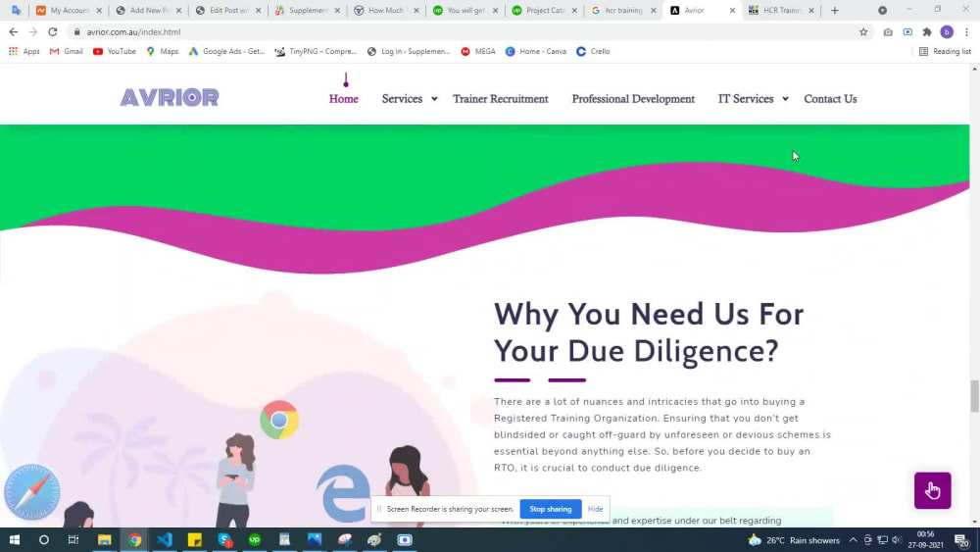980x552 pixels.
Task: Click the Safari compass icon in illustration
Action: pyautogui.click(x=32, y=492)
